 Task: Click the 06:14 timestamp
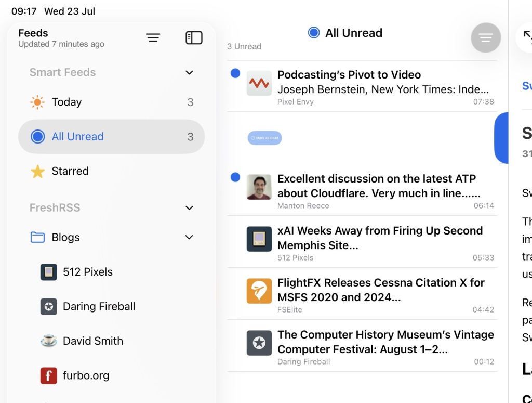point(484,205)
